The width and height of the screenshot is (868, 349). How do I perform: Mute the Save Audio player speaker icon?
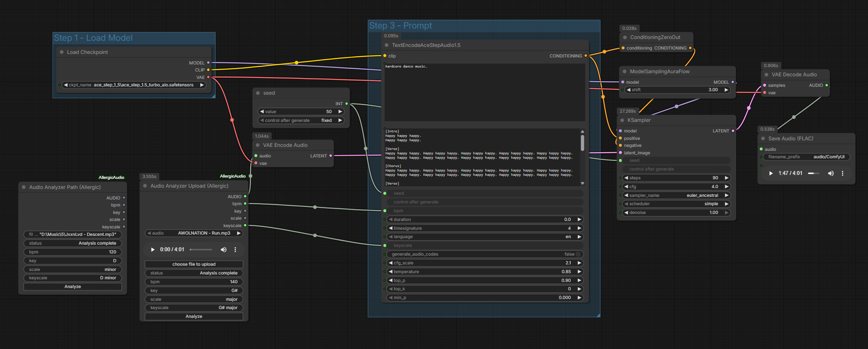(831, 173)
